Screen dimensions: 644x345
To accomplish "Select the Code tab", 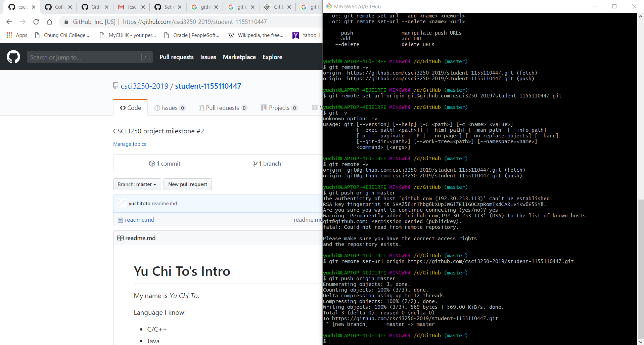I will coord(131,108).
